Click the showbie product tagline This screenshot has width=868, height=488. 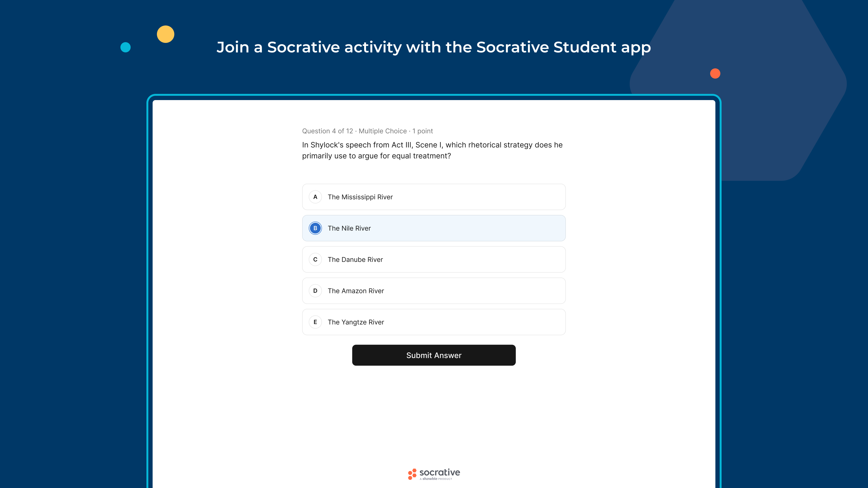tap(436, 479)
